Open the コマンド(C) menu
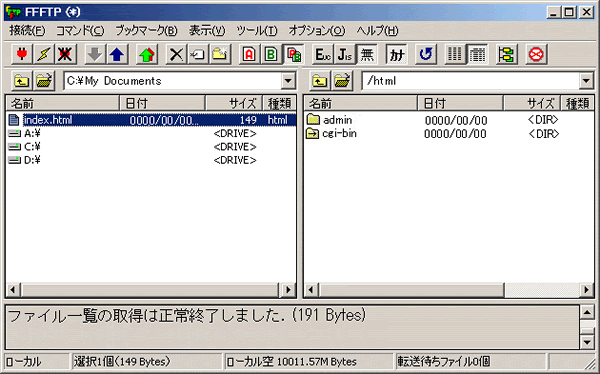600x374 pixels. (80, 30)
